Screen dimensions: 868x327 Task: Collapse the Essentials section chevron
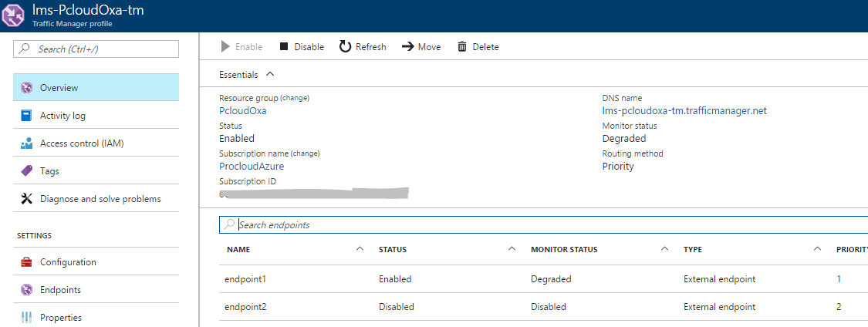269,75
